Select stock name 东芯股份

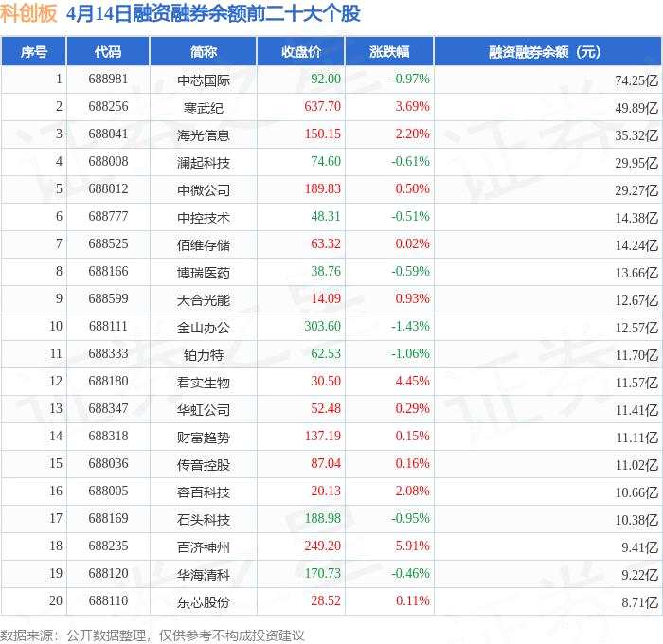pyautogui.click(x=204, y=602)
